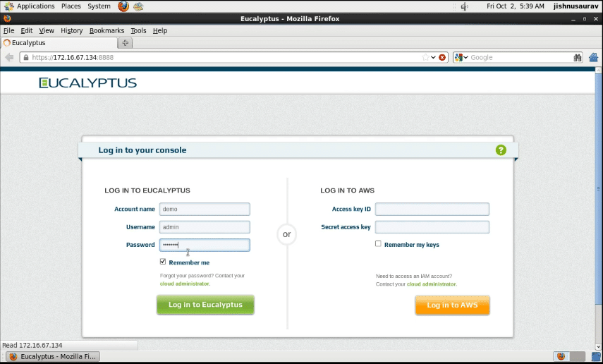603x364 pixels.
Task: Click the Applications menu foot icon
Action: [9, 6]
